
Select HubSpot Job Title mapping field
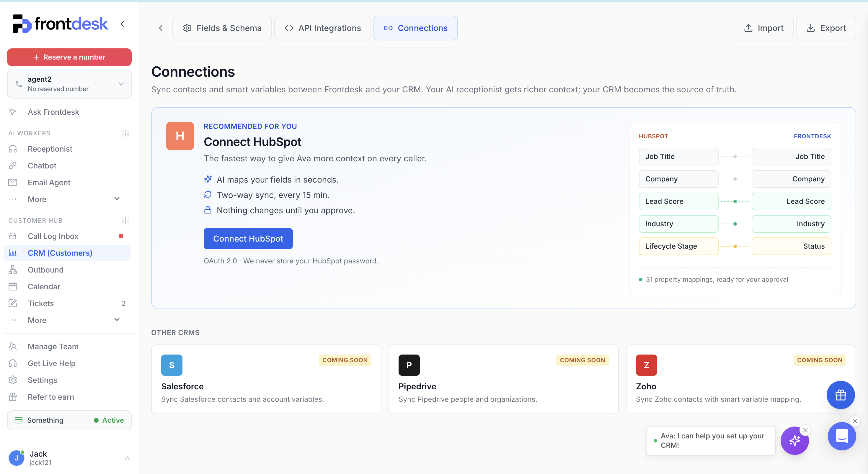point(679,157)
